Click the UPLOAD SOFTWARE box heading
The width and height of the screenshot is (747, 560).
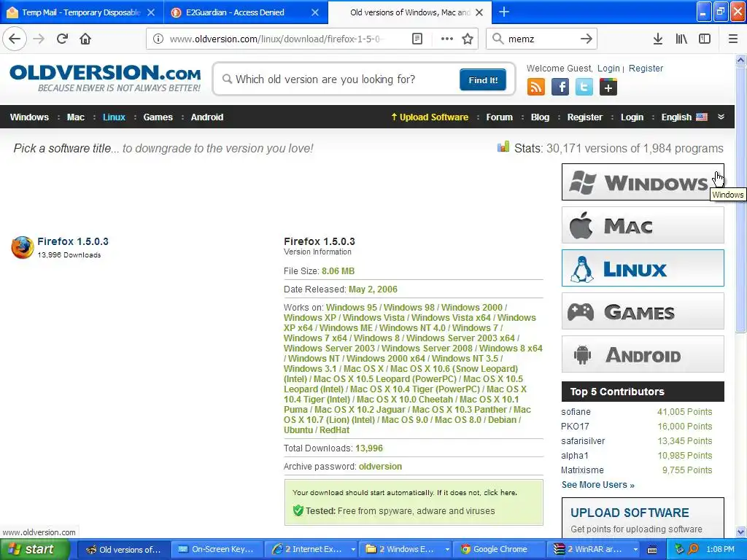click(630, 513)
